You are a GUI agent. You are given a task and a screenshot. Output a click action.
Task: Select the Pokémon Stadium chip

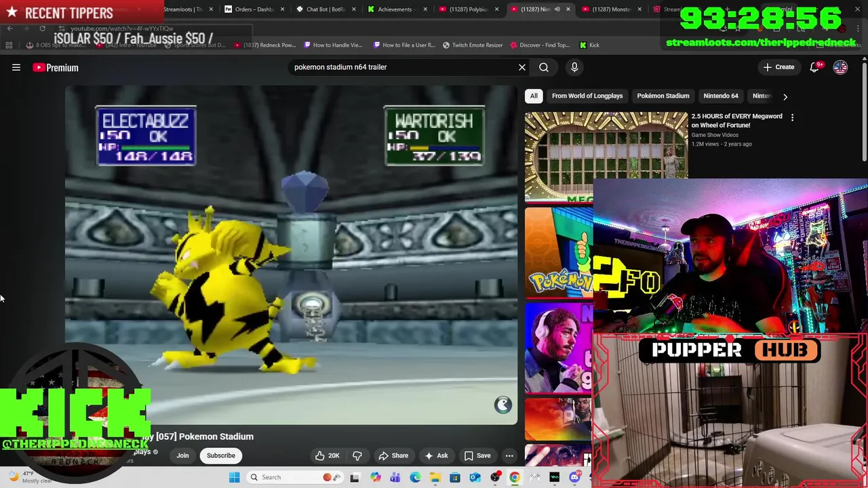pos(663,96)
